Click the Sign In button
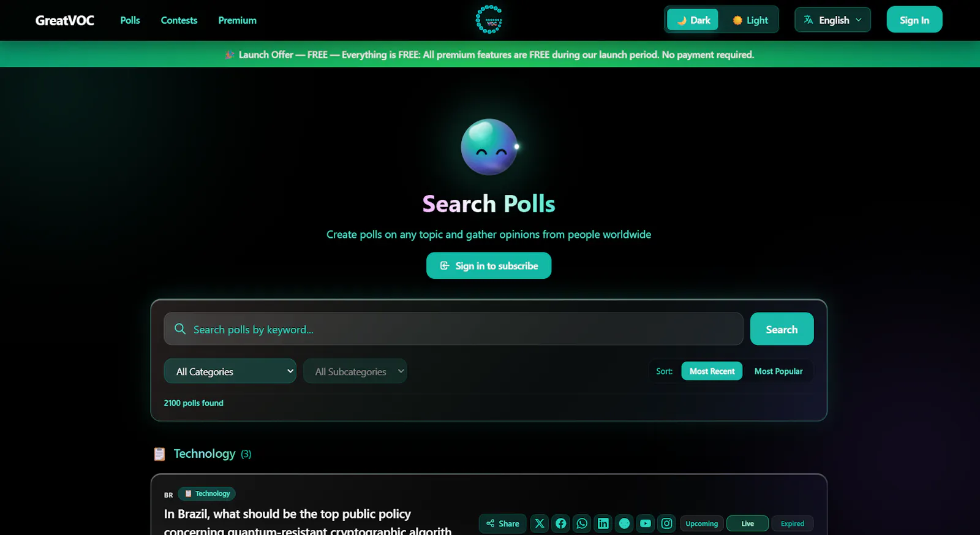Screen dimensions: 980x535 [x=914, y=20]
